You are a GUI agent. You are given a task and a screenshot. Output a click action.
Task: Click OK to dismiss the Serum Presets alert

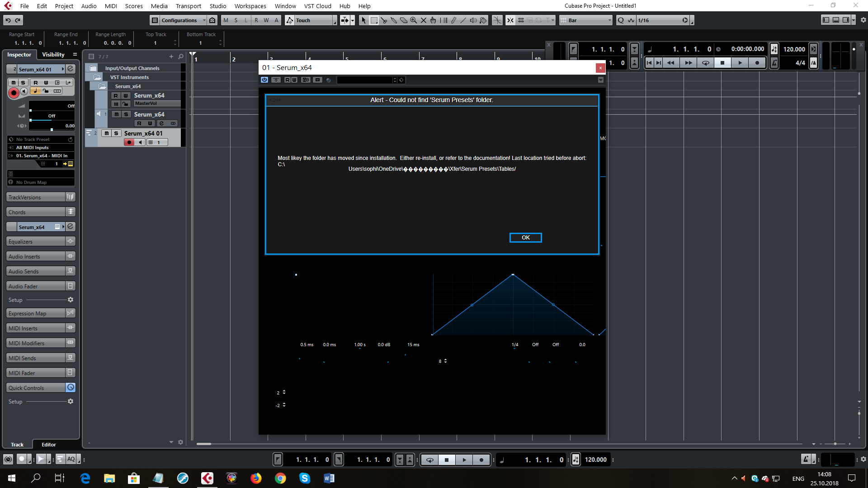coord(524,237)
